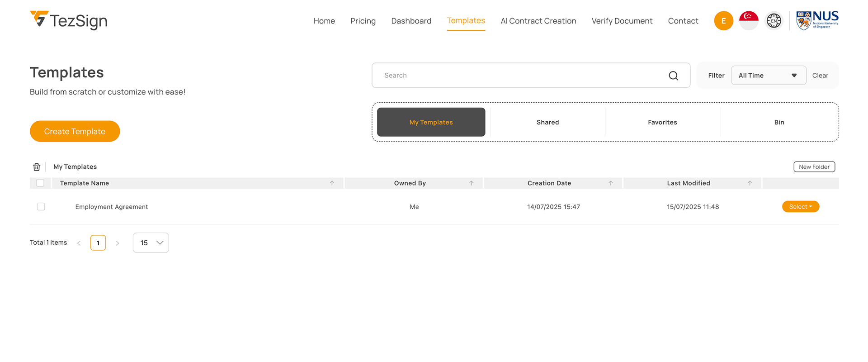Open the All Time filter dropdown
This screenshot has height=362, width=868.
pos(768,76)
